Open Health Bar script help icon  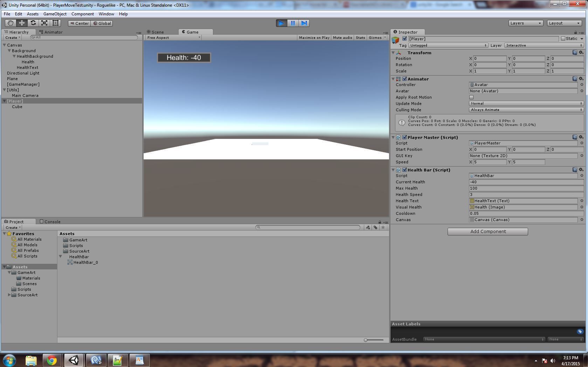[575, 170]
